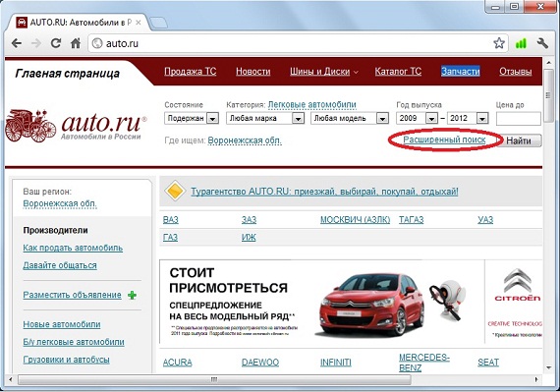Image resolution: width=560 pixels, height=392 pixels.
Task: Open the Отзывы menu item
Action: tap(516, 72)
